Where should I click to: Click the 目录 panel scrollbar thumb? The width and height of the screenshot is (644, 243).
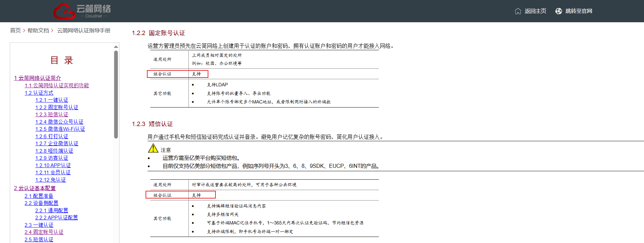coord(116,94)
